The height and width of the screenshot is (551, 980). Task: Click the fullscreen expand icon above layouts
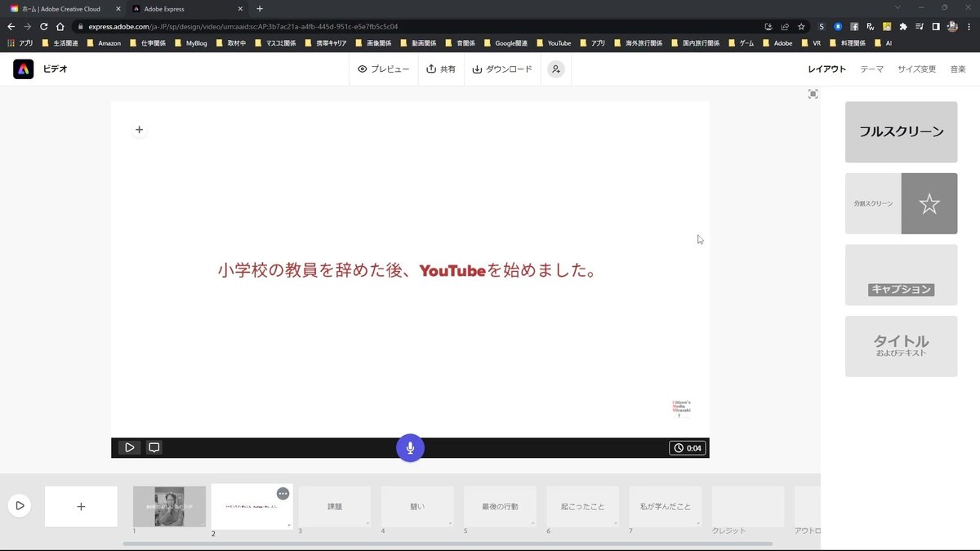click(x=813, y=95)
